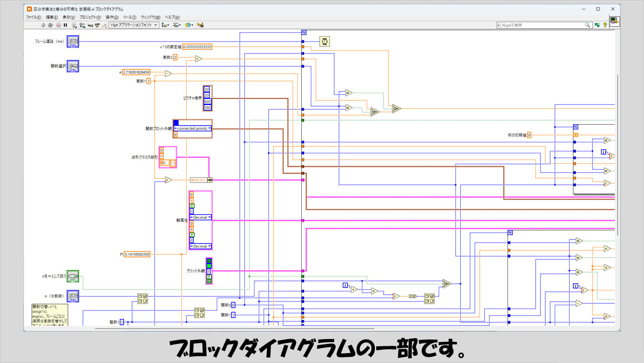
Task: Open the connected points enum dropdown
Action: tap(192, 128)
